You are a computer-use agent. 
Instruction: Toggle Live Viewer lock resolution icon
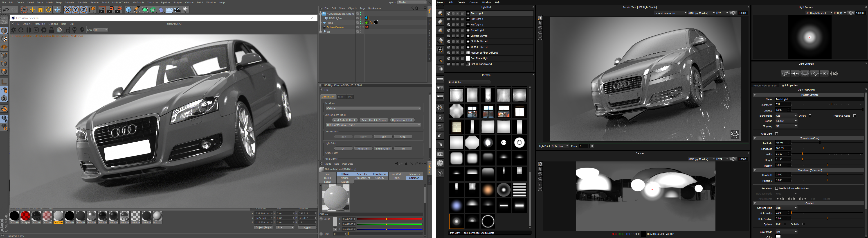coord(52,30)
